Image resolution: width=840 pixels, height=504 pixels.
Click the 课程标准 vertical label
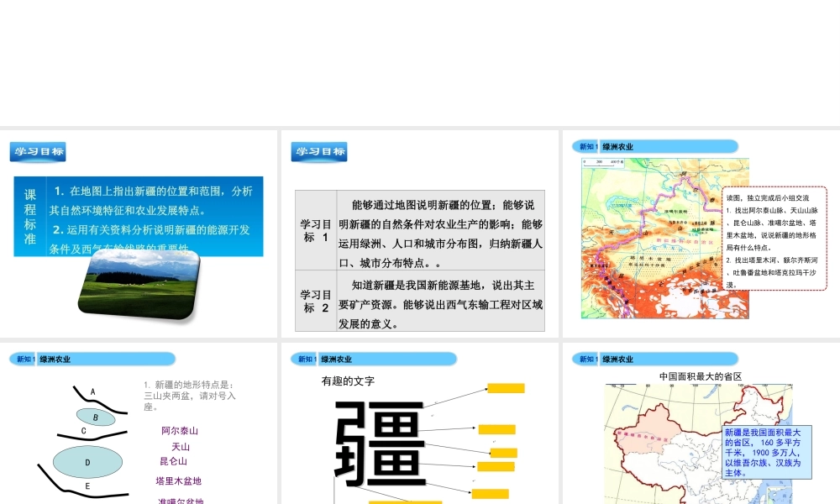30,217
